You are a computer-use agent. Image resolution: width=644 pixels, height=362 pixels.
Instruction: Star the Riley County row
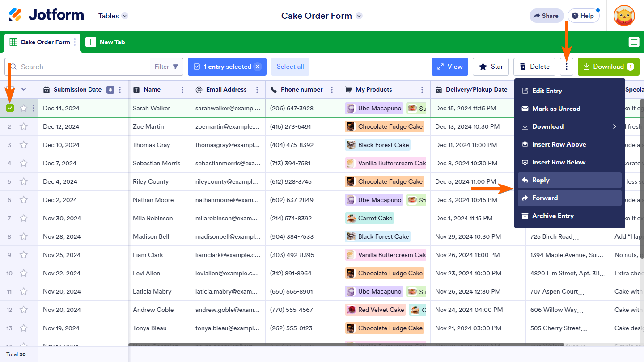click(24, 181)
